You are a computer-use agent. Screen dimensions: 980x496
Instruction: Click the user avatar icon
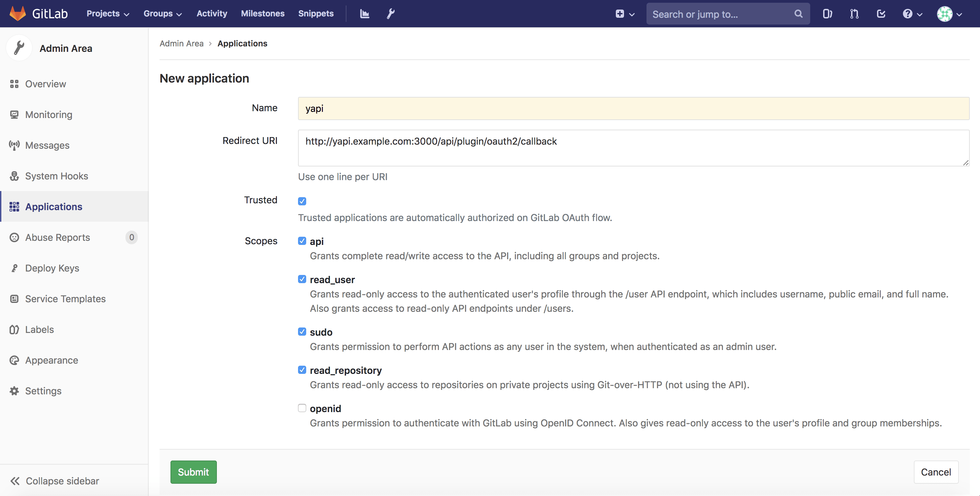pyautogui.click(x=945, y=14)
